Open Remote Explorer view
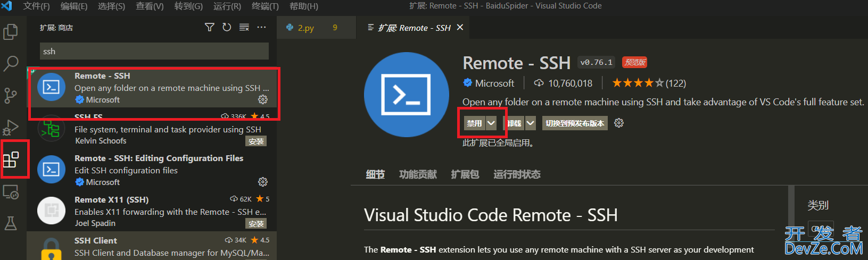 point(11,191)
